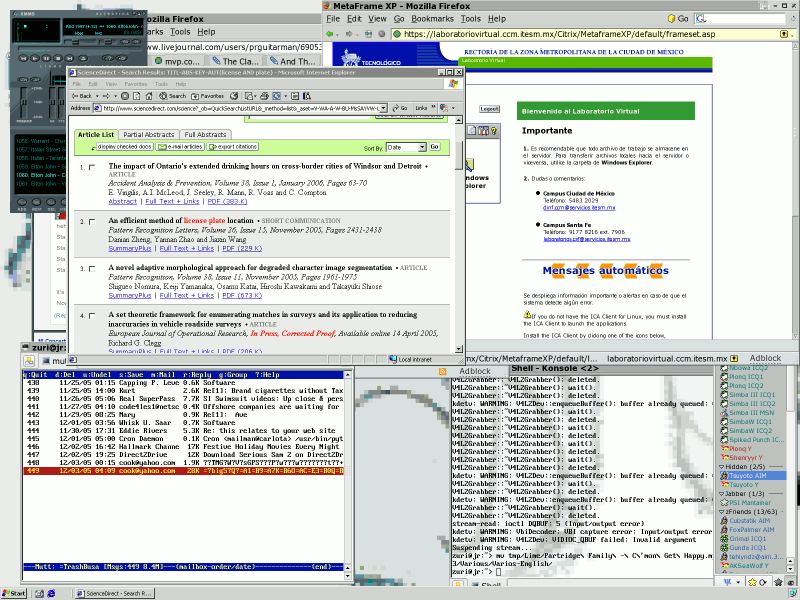Check the fourth article's selection box
The width and height of the screenshot is (800, 600).
[93, 316]
